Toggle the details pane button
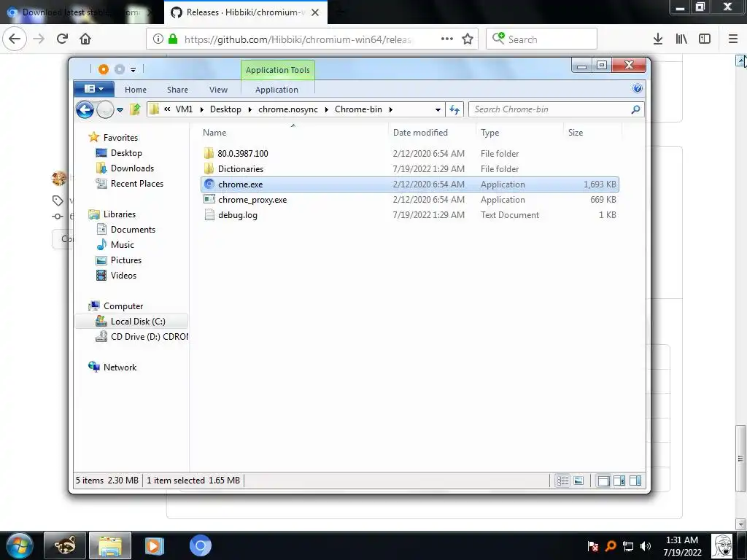This screenshot has width=747, height=560. click(x=619, y=481)
